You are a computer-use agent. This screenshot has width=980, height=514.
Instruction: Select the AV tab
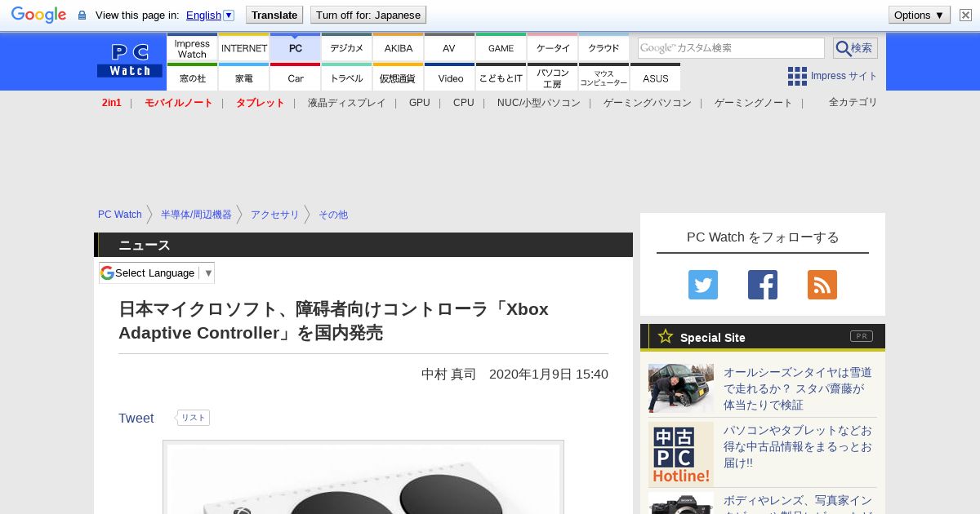tap(449, 48)
